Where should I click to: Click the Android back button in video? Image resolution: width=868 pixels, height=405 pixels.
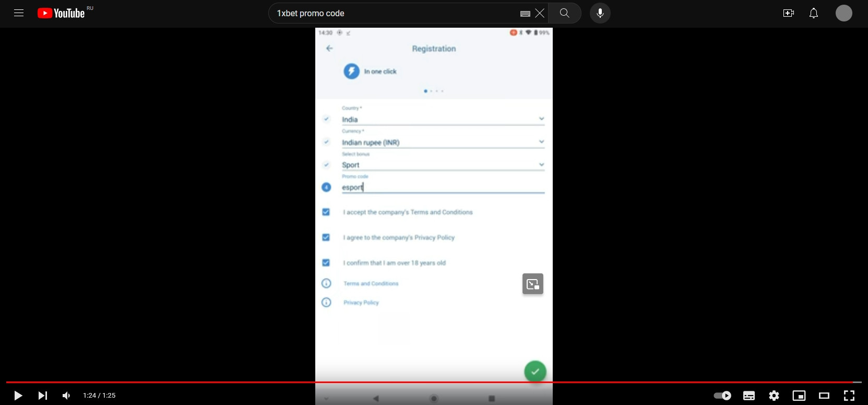coord(376,399)
